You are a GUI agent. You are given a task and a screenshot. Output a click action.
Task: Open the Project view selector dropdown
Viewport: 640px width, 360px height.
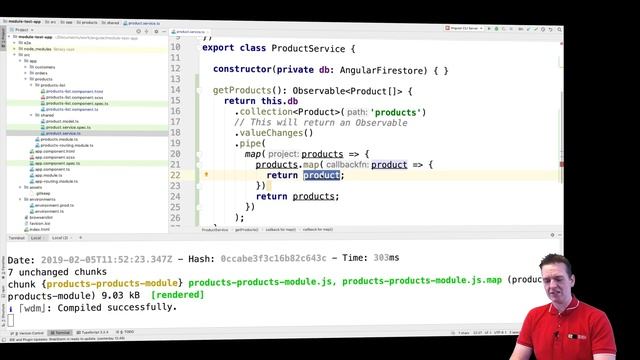tap(22, 30)
